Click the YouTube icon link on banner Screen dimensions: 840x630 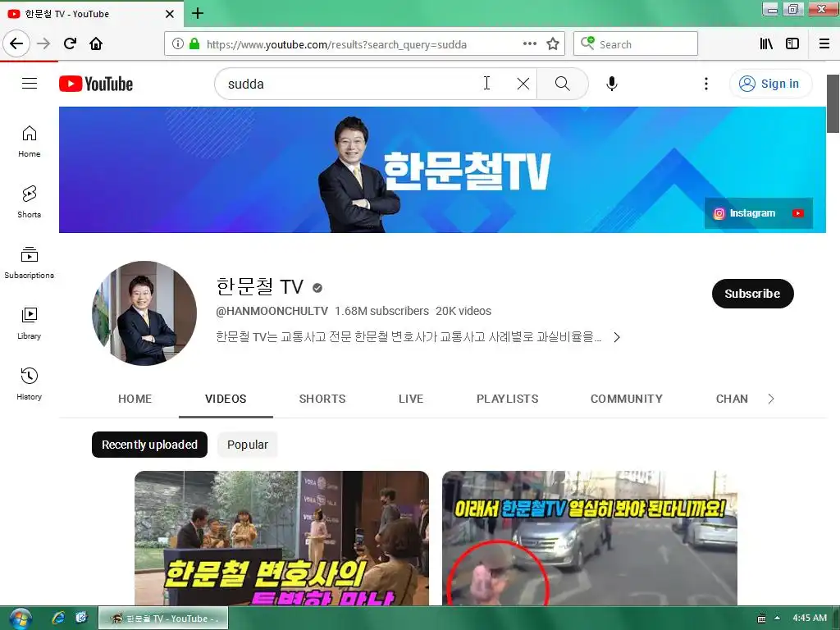(x=797, y=213)
